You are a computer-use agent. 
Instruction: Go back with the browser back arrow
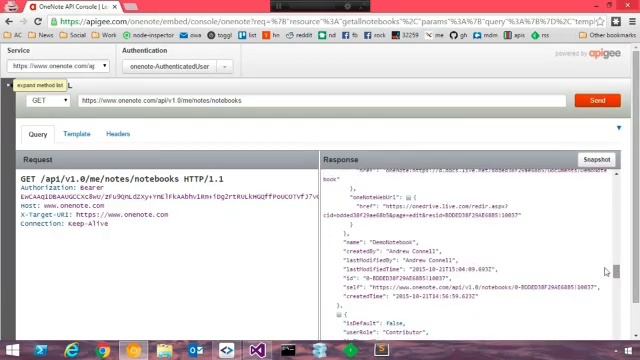[x=9, y=22]
